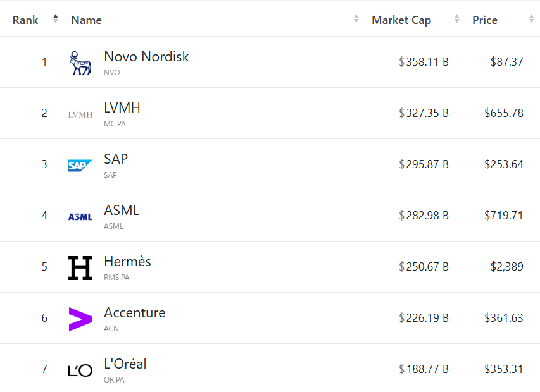This screenshot has height=392, width=540.
Task: Open the Novo Nordisk company link
Action: pos(146,57)
